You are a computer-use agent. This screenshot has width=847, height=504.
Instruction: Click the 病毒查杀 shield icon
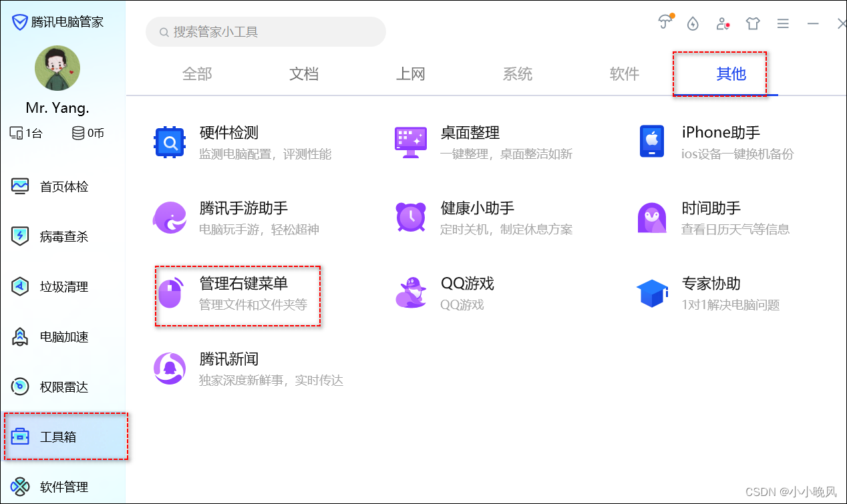click(20, 236)
